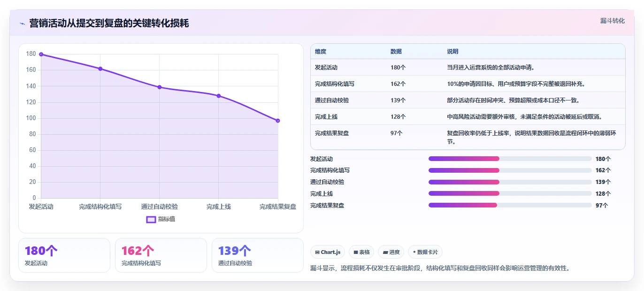Click the 完成结果复盘 x-axis label on chart
This screenshot has width=644, height=291.
(x=278, y=207)
